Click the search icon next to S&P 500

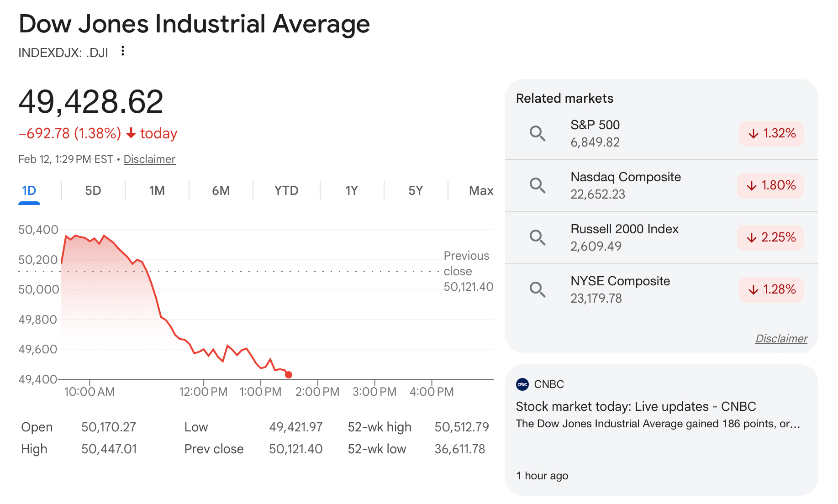click(538, 133)
